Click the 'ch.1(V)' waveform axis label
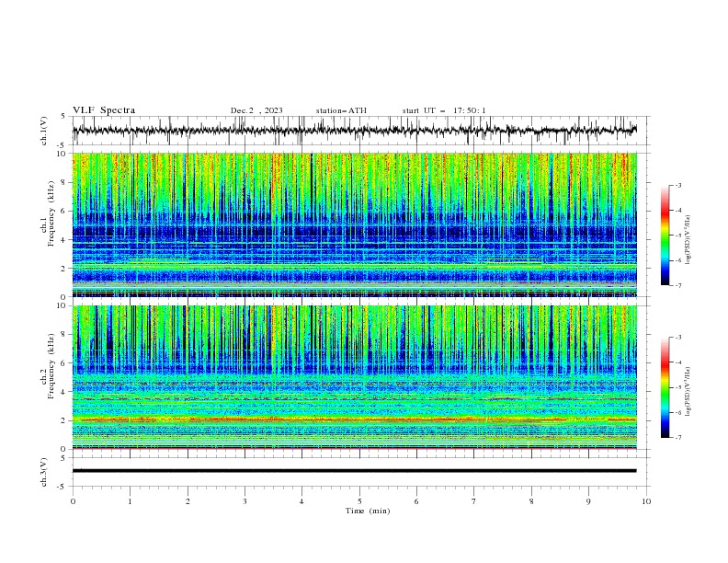 pos(44,131)
